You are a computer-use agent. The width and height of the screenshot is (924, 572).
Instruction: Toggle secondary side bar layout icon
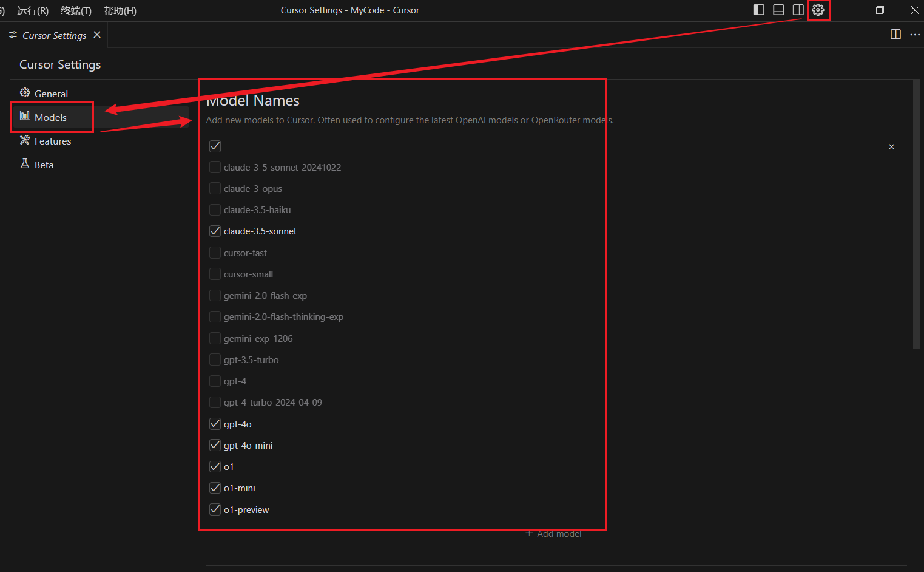[x=798, y=10]
